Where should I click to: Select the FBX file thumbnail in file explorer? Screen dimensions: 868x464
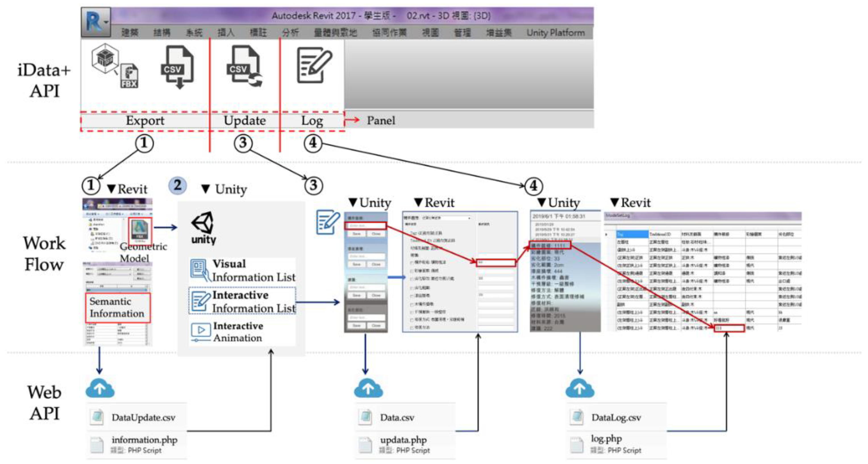pyautogui.click(x=140, y=230)
